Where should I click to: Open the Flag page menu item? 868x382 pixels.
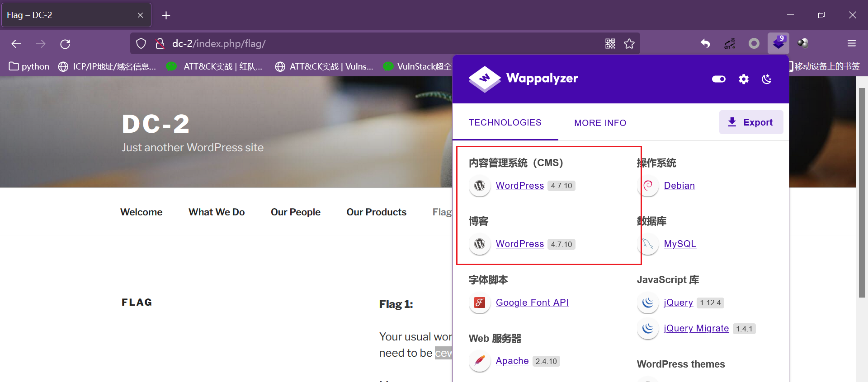click(442, 212)
